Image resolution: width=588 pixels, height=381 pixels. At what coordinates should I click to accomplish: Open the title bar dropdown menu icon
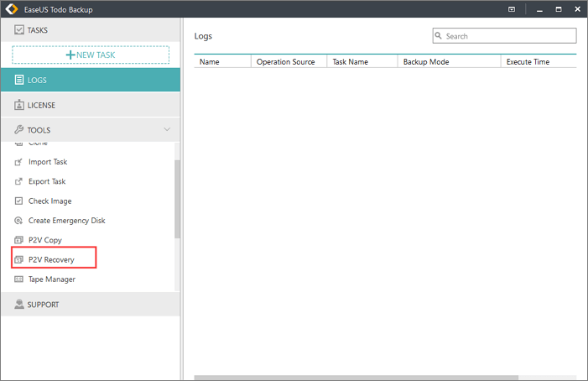pos(512,8)
